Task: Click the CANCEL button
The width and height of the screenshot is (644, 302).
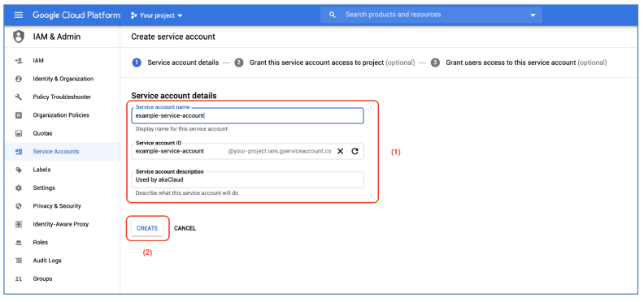Action: [185, 228]
